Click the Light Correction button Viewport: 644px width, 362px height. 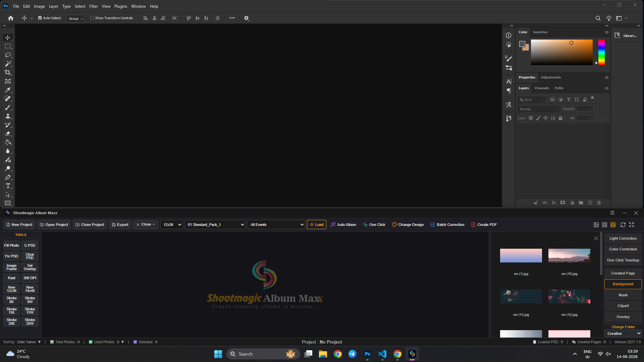(x=623, y=238)
